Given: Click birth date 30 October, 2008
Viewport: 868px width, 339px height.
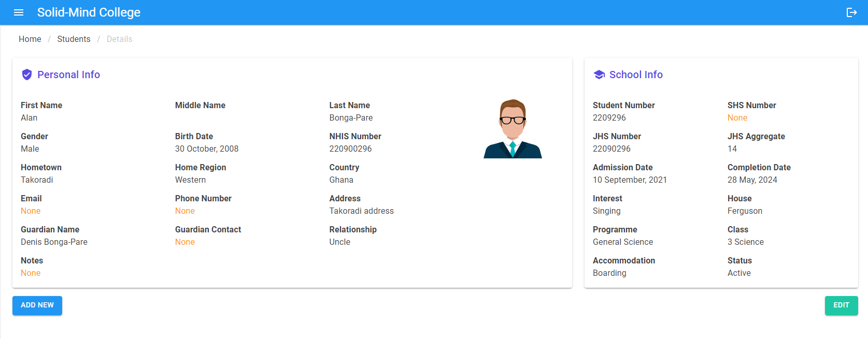Looking at the screenshot, I should click(207, 149).
